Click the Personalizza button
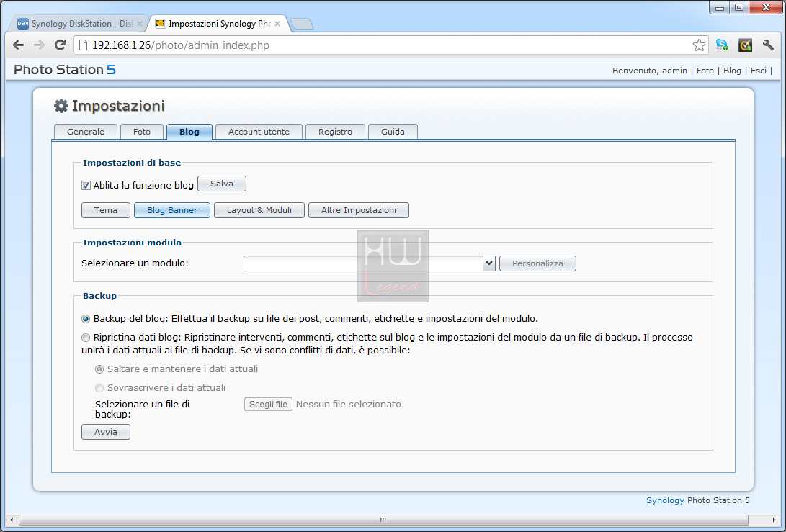Viewport: 786px width, 532px height. point(538,263)
